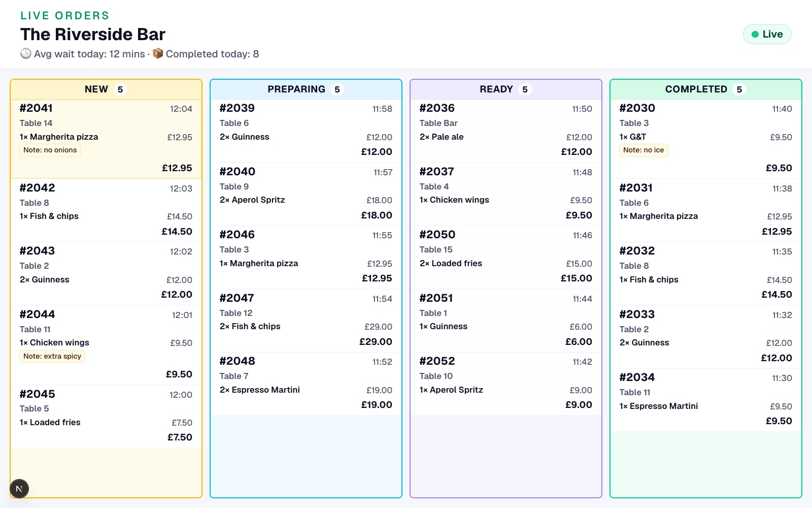
Task: Open completed order #2033
Action: coord(706,337)
